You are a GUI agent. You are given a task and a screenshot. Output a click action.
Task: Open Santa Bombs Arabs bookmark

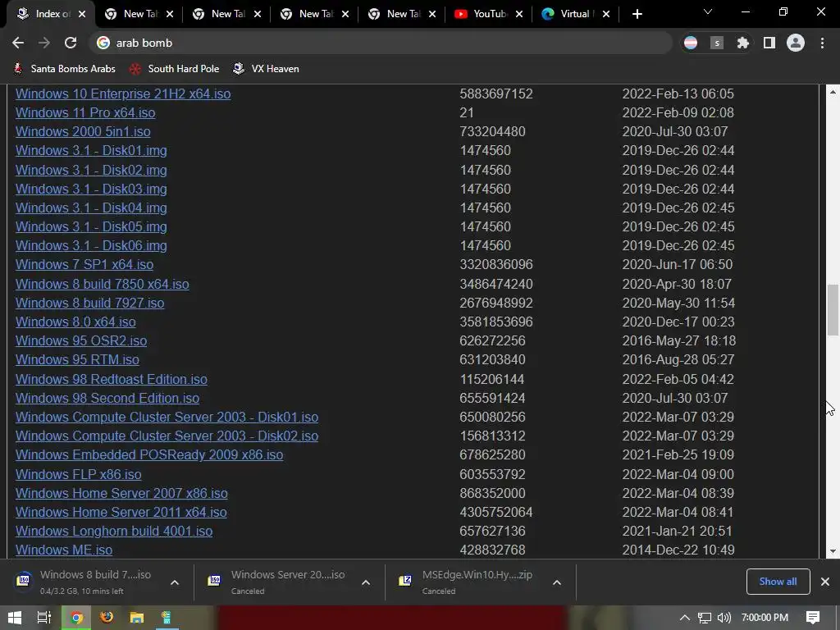64,69
